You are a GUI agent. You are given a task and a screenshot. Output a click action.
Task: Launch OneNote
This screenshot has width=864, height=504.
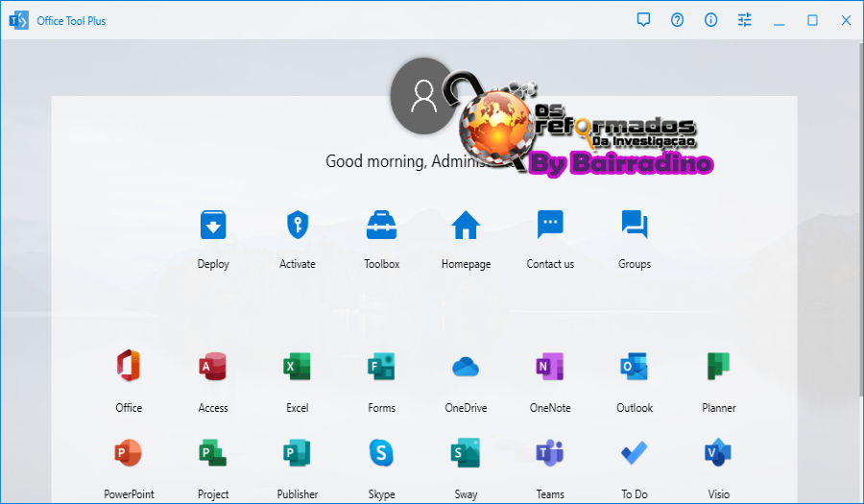coord(550,367)
